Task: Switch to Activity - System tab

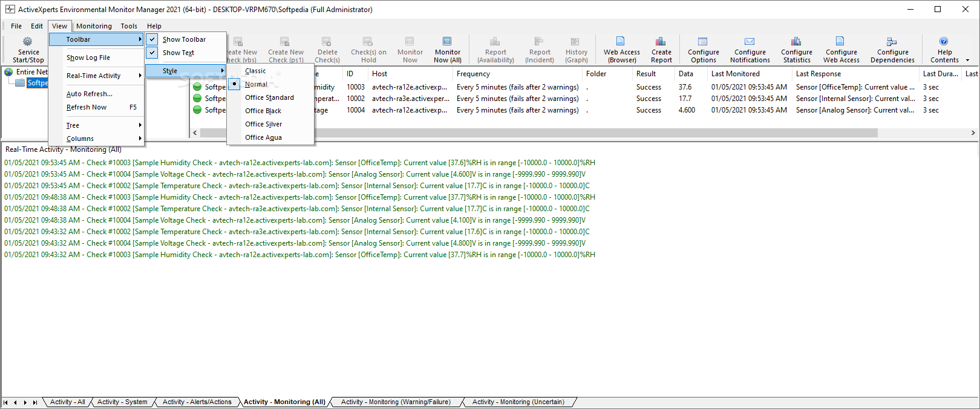Action: 122,402
